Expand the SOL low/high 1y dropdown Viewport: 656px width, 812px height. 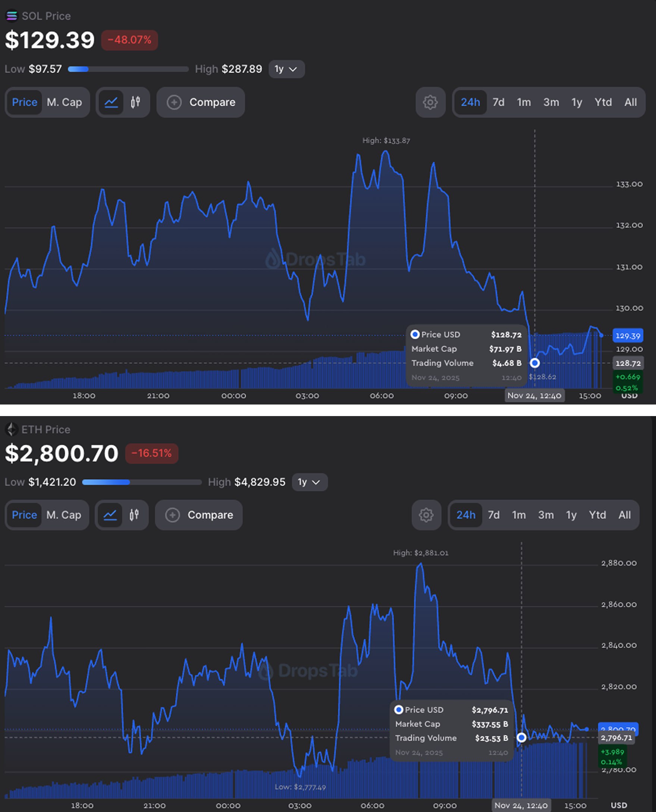286,69
